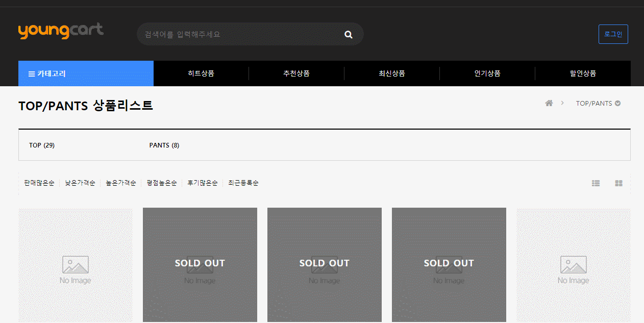644x323 pixels.
Task: Focus the 검색어를 입력해주세요 search field
Action: (x=239, y=34)
